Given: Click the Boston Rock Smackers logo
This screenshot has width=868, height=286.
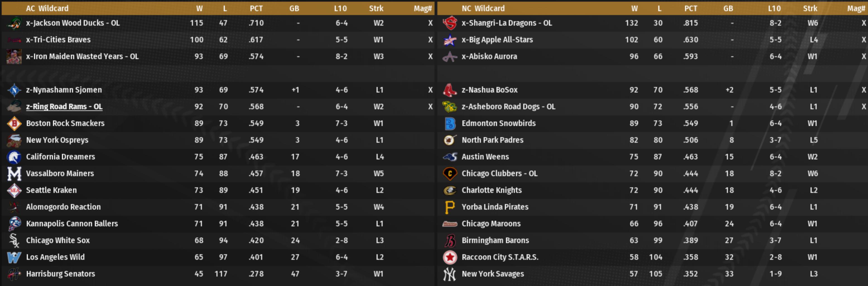Looking at the screenshot, I should click(x=14, y=123).
